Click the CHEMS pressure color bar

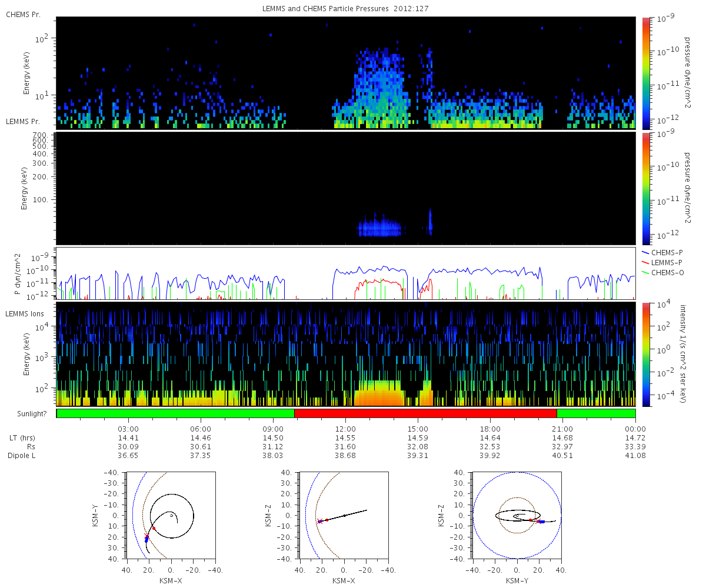click(x=645, y=73)
